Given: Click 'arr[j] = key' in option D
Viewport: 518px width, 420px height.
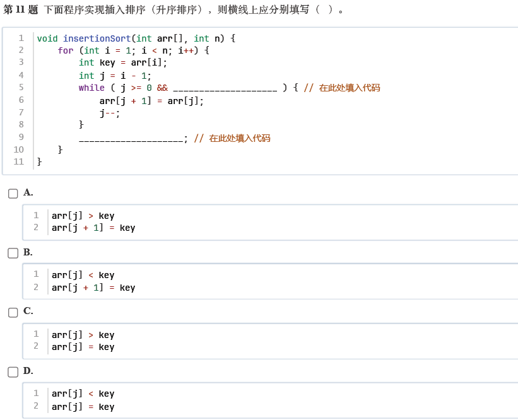Looking at the screenshot, I should (x=83, y=407).
